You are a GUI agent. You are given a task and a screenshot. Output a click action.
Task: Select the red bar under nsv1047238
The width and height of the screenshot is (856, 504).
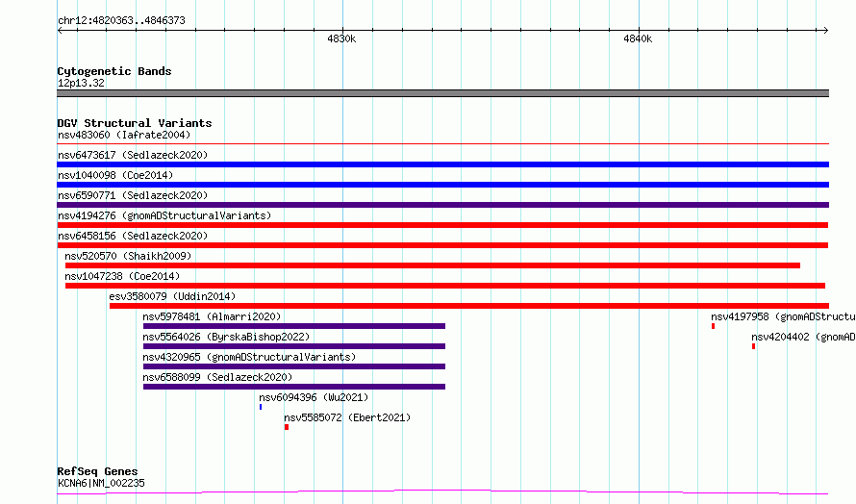(445, 286)
